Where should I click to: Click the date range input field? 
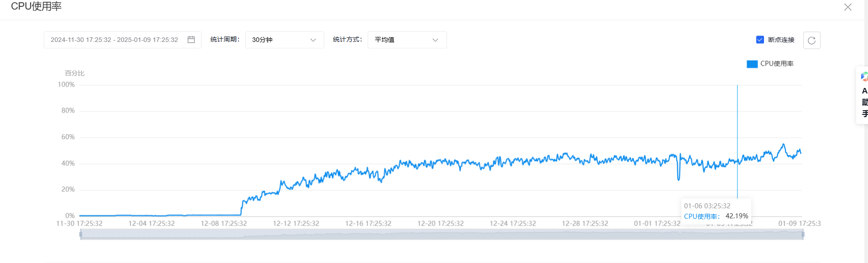pos(114,40)
